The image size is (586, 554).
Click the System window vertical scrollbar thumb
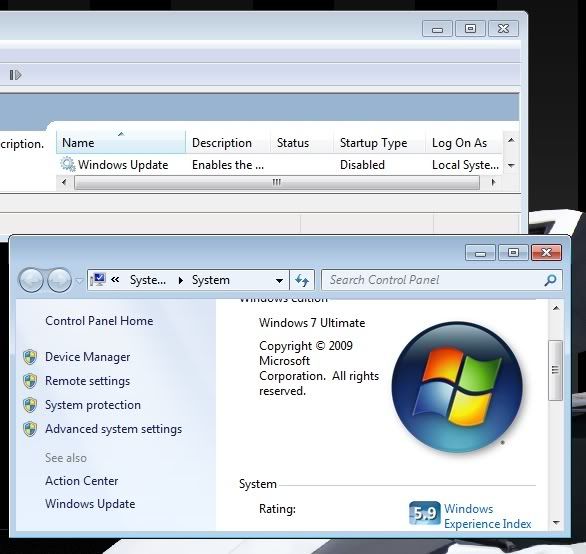556,370
